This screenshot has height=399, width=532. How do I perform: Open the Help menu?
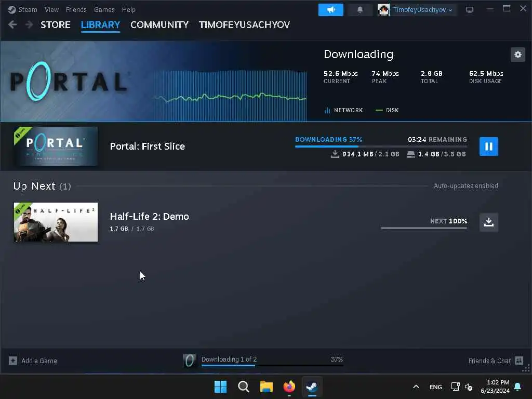click(129, 9)
